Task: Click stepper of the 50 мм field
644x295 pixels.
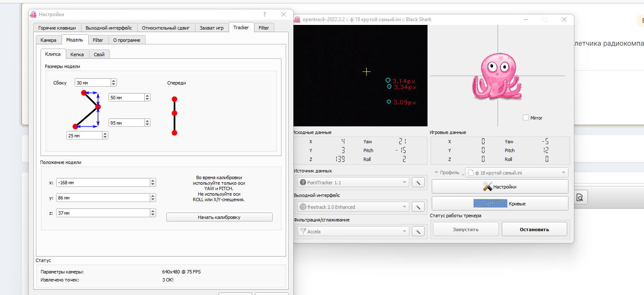Action: coord(147,97)
